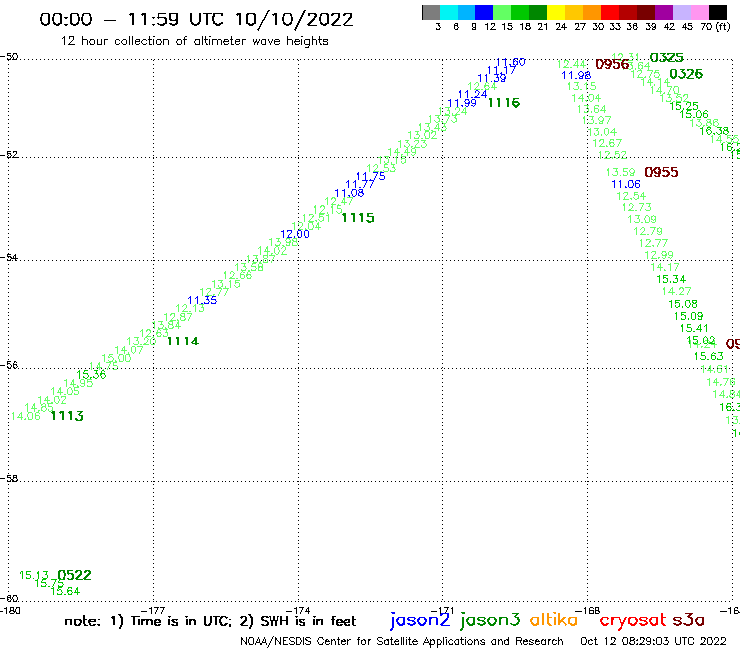
Task: Click the wave height value '15.36'
Action: (x=92, y=375)
